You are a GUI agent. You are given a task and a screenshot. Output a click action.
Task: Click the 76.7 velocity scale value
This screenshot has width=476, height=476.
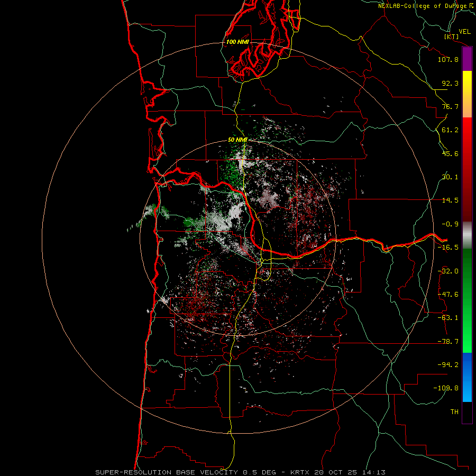point(450,106)
